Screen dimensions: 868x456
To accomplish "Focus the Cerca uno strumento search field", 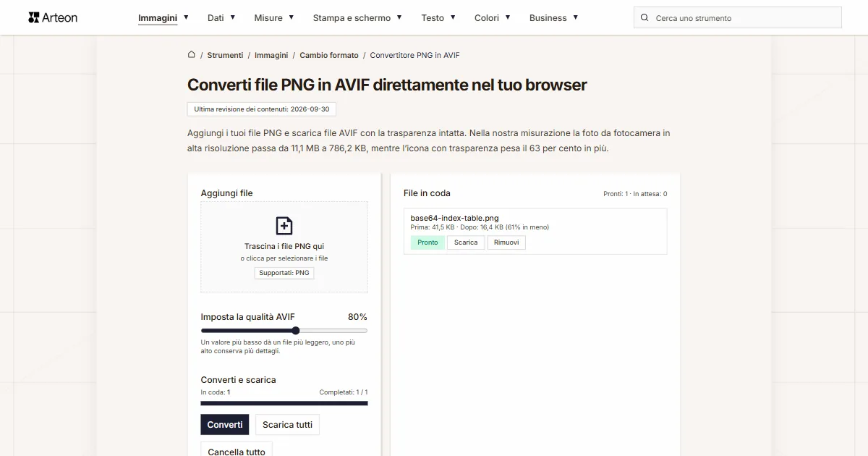I will tap(738, 17).
